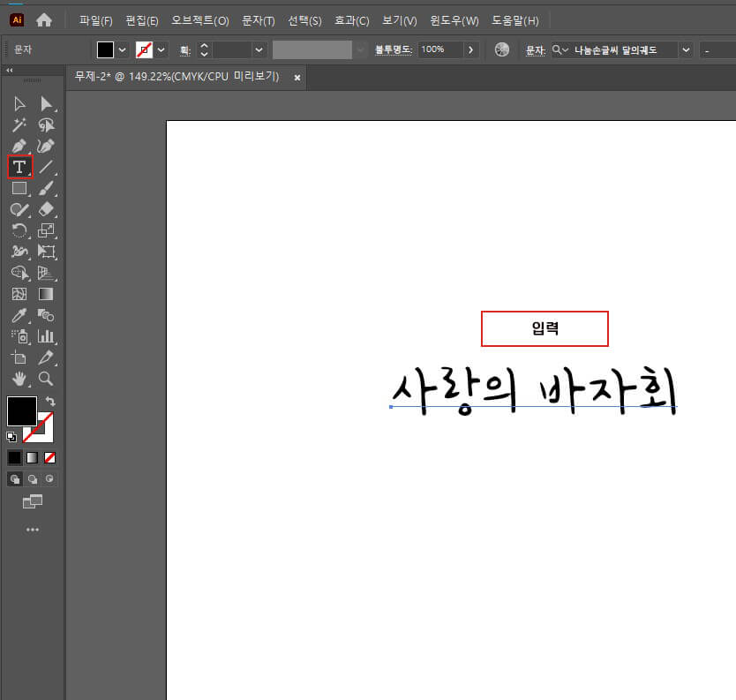Open Recolor Artwork wheel icon
This screenshot has width=736, height=700.
(x=502, y=49)
